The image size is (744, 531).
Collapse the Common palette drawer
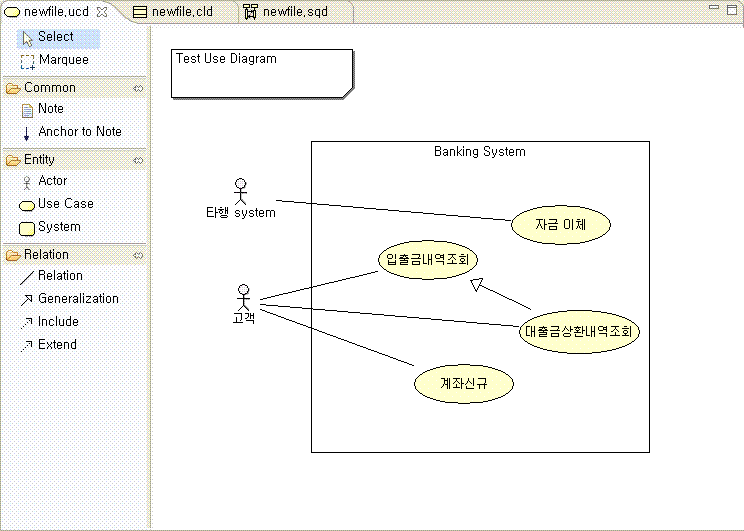(50, 88)
